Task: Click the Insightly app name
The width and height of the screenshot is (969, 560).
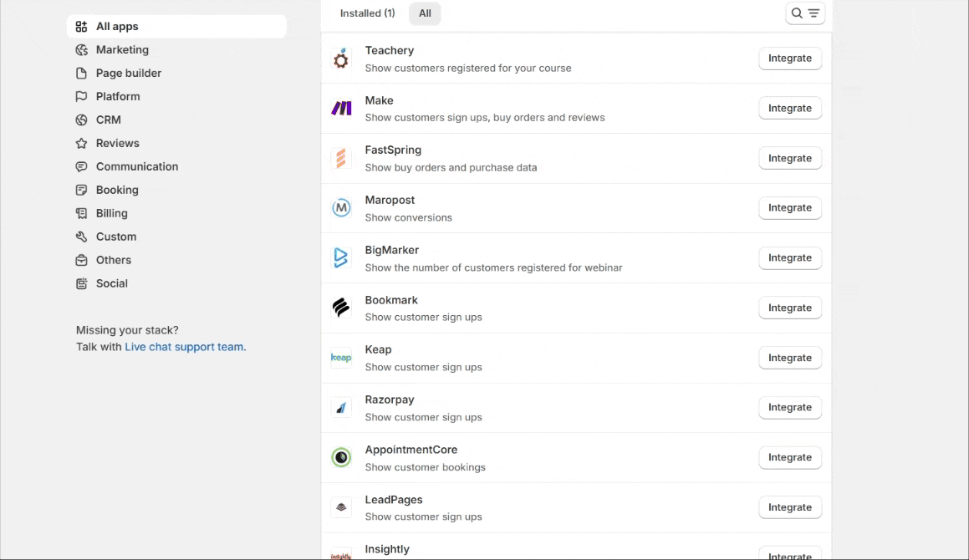Action: pos(387,549)
